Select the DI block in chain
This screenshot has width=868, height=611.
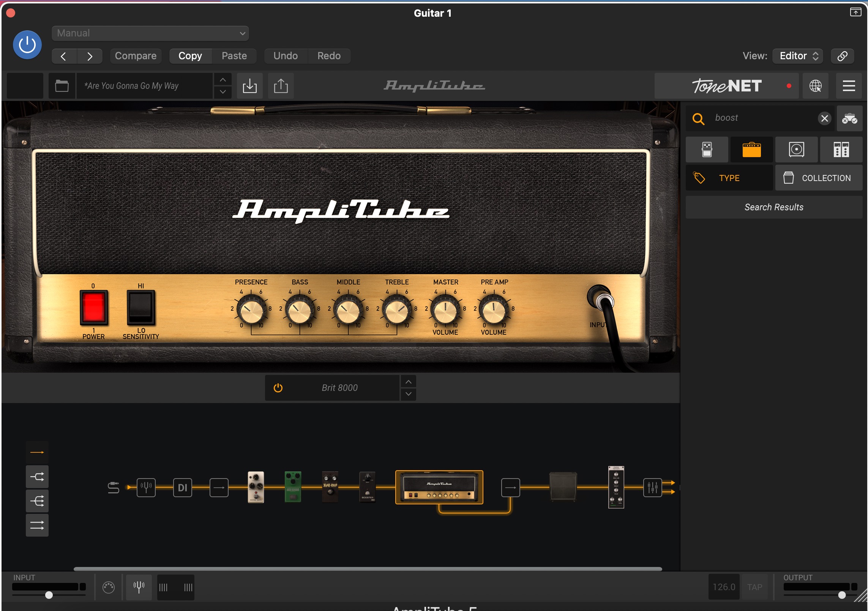183,488
